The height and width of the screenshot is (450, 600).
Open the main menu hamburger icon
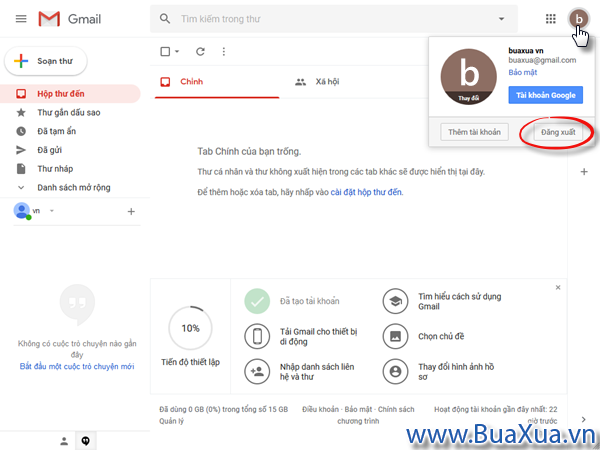coord(21,19)
